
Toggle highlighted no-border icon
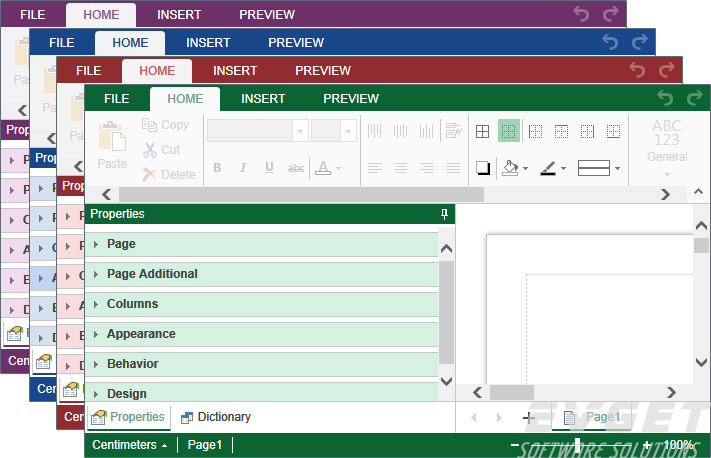pyautogui.click(x=509, y=131)
